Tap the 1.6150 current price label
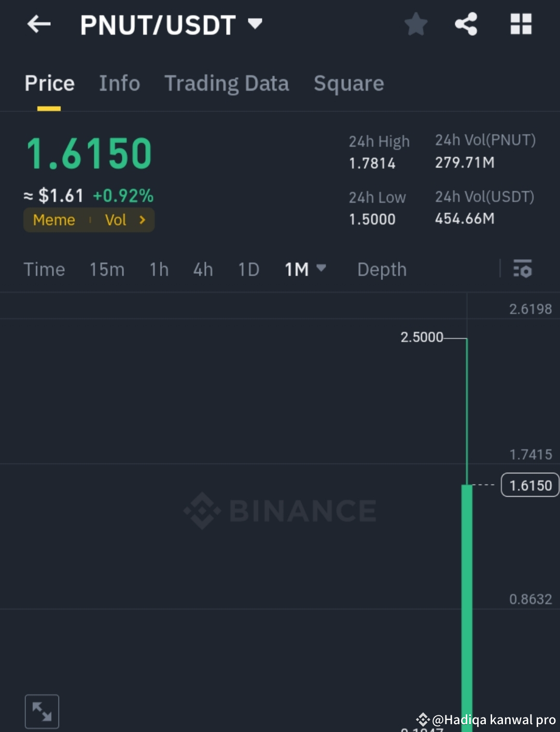Image resolution: width=560 pixels, height=732 pixels. (x=529, y=485)
